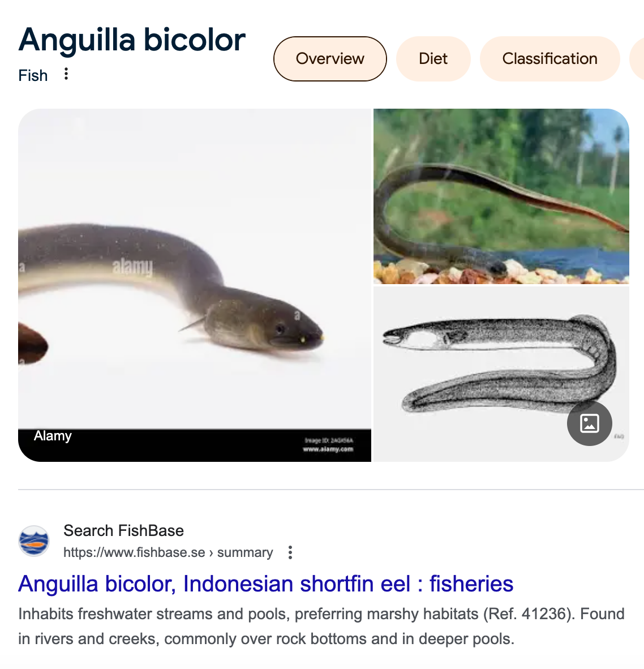
Task: Click the Alamy source label on photo
Action: pyautogui.click(x=53, y=436)
